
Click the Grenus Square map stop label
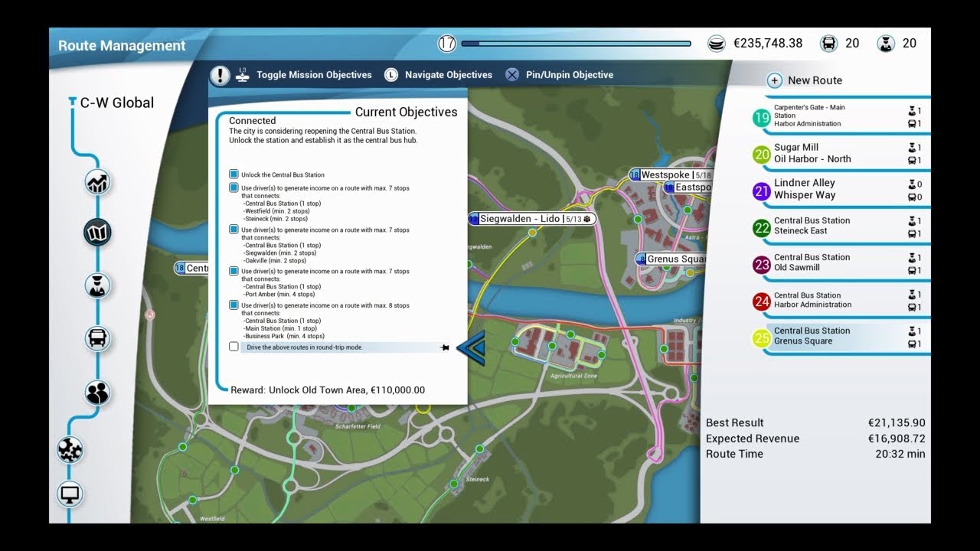671,259
